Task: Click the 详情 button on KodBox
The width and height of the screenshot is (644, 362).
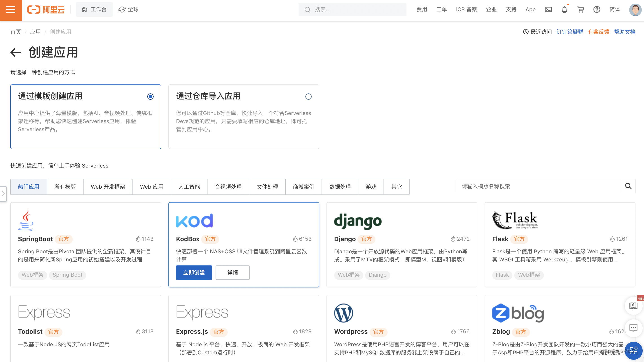Action: click(x=232, y=272)
